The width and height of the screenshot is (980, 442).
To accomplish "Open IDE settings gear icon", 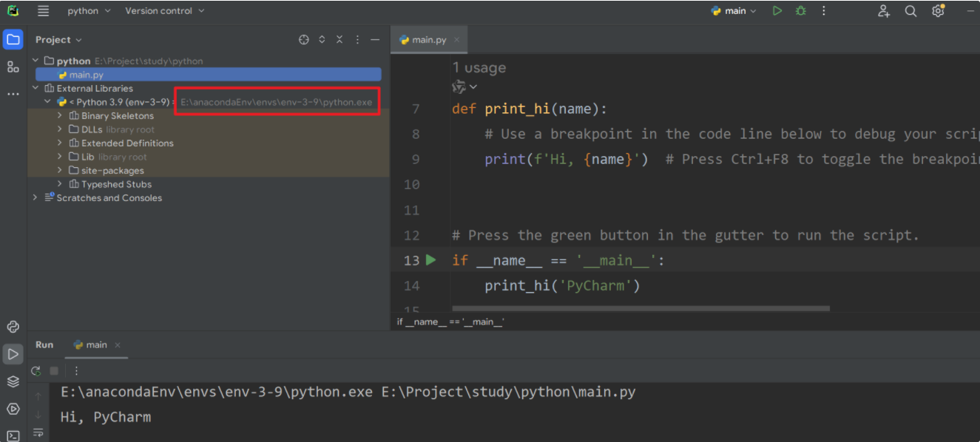I will (x=938, y=11).
